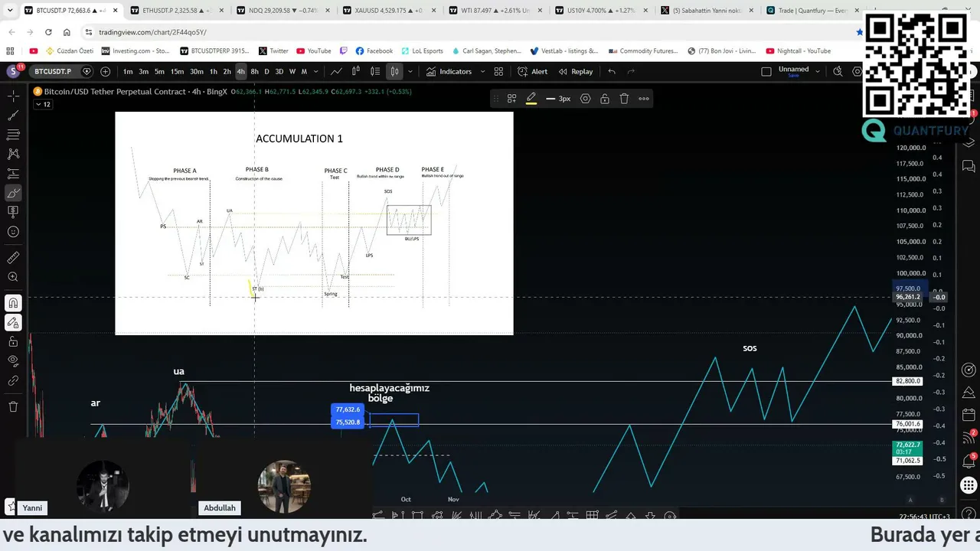The height and width of the screenshot is (551, 980).
Task: Redo the last chart action
Action: point(631,71)
